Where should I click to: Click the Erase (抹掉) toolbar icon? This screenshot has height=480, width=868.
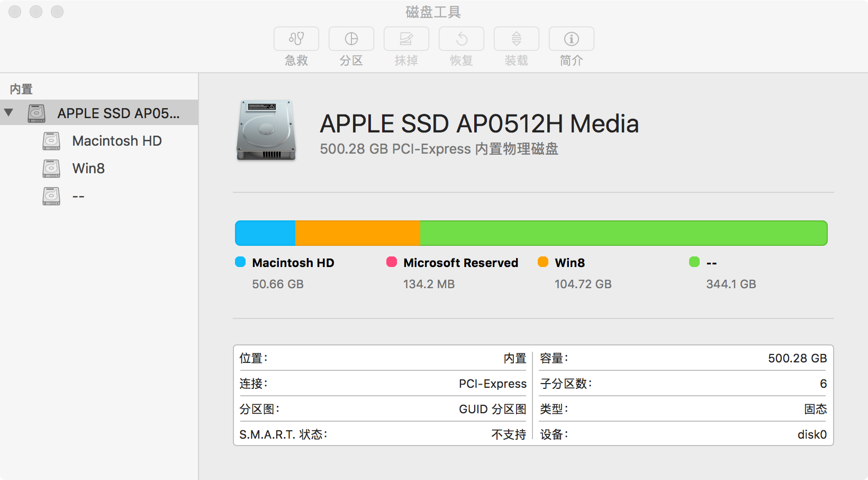click(x=406, y=39)
